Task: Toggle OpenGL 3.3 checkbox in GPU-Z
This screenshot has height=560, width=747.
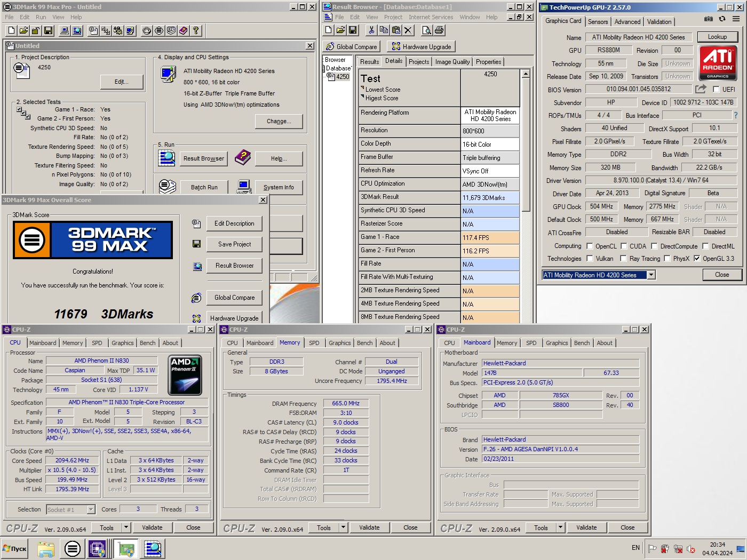Action: click(x=696, y=258)
